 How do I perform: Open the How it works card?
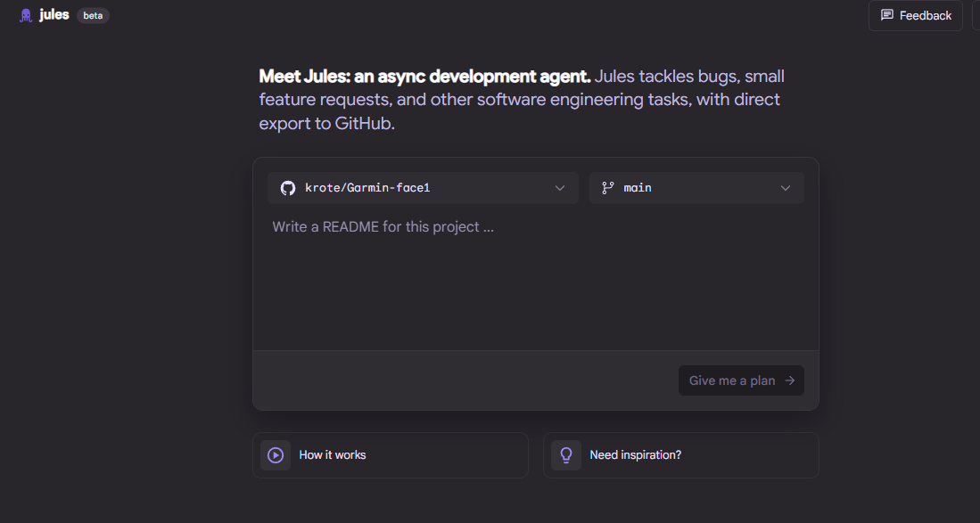pyautogui.click(x=391, y=455)
